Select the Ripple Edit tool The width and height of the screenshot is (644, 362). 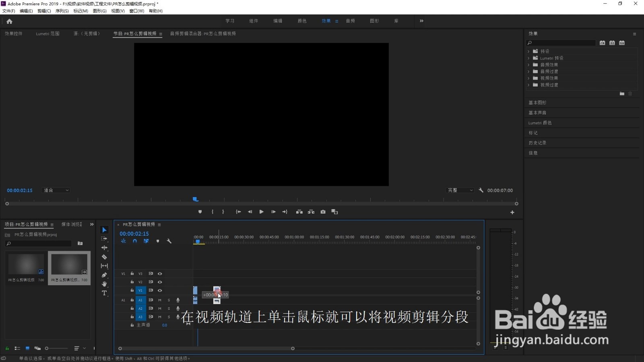point(104,248)
